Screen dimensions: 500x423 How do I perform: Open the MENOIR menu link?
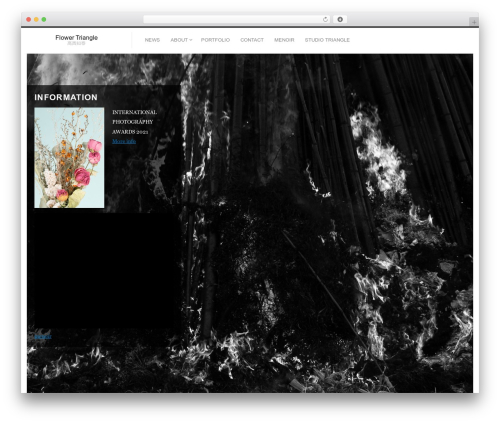tap(284, 40)
